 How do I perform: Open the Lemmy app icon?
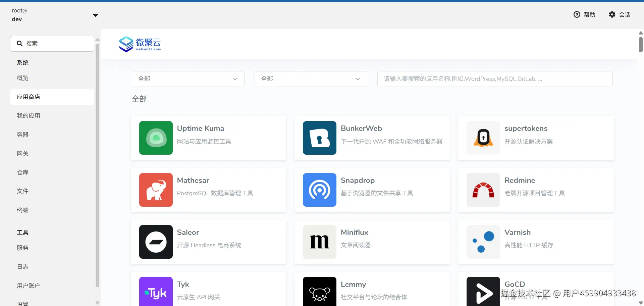(x=320, y=292)
